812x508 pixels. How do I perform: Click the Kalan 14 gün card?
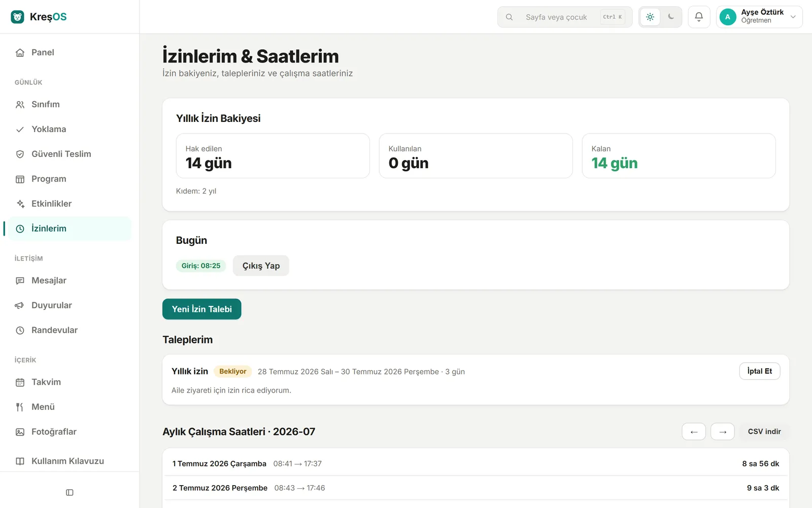click(679, 156)
